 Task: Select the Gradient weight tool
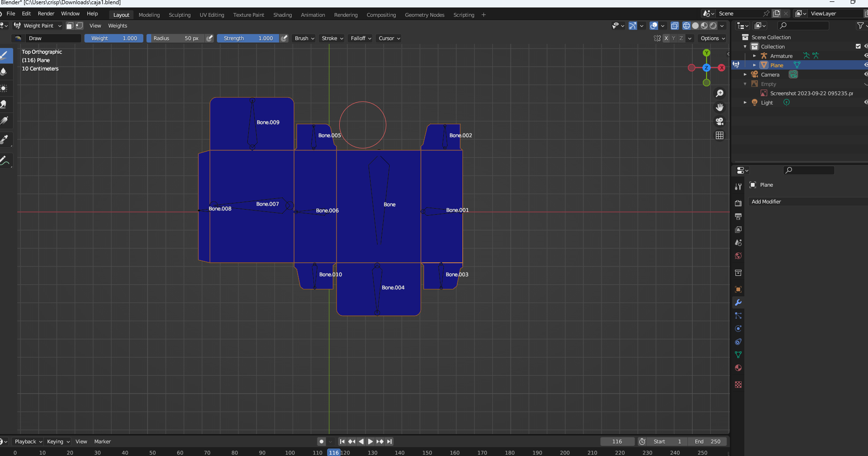[5, 120]
